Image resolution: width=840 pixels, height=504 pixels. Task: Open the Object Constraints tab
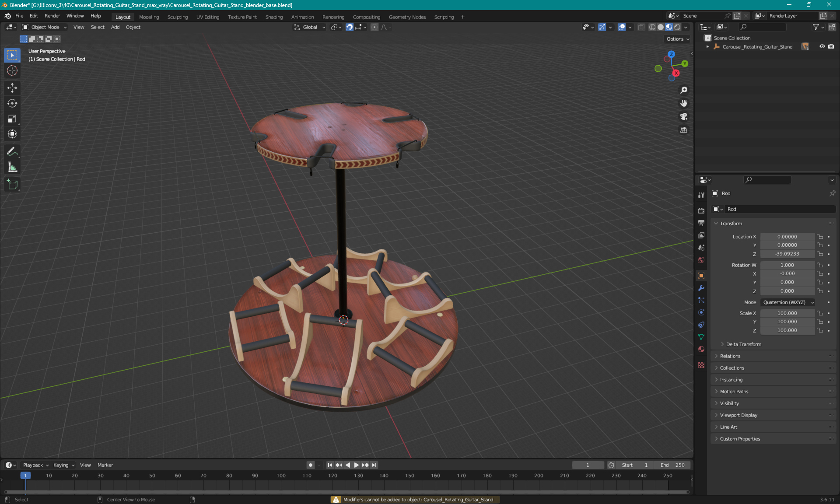point(701,325)
